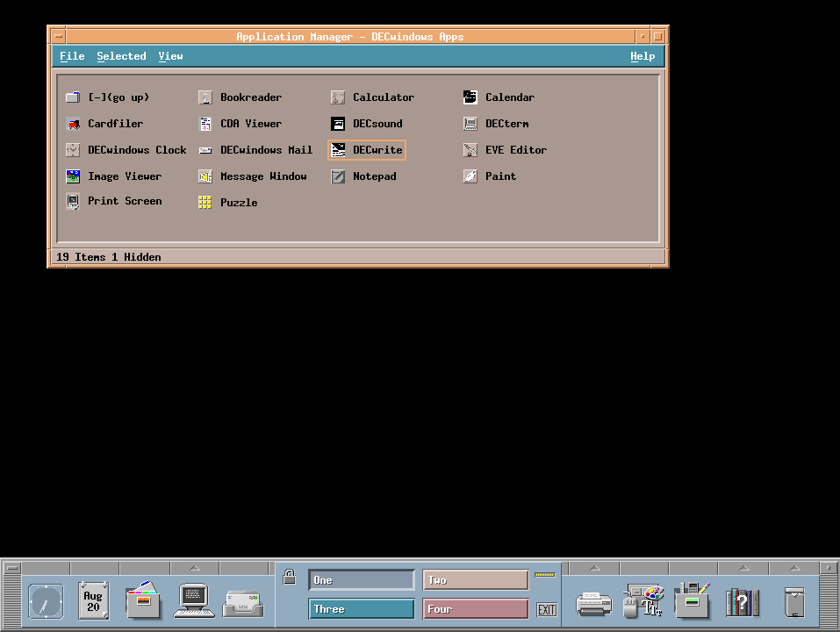Open the Selected menu
This screenshot has width=840, height=632.
click(x=122, y=56)
